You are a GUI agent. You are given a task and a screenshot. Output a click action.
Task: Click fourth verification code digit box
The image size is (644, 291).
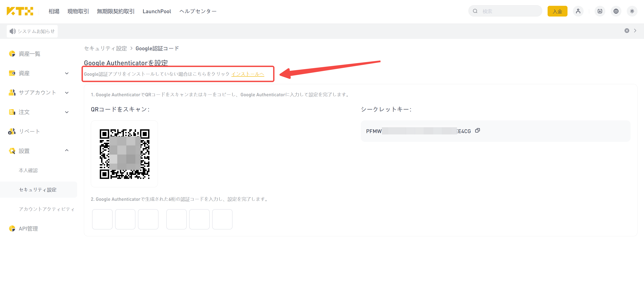[176, 219]
